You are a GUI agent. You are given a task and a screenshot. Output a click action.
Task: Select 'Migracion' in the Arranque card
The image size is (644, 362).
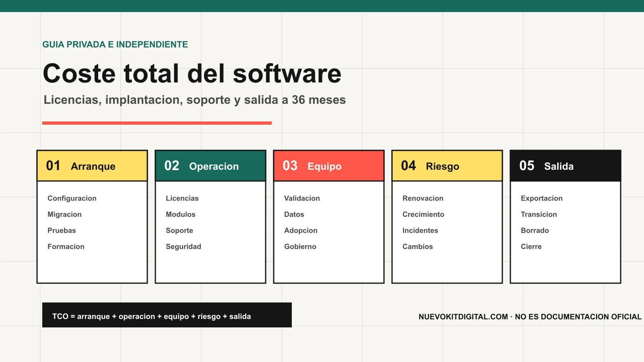pyautogui.click(x=64, y=214)
